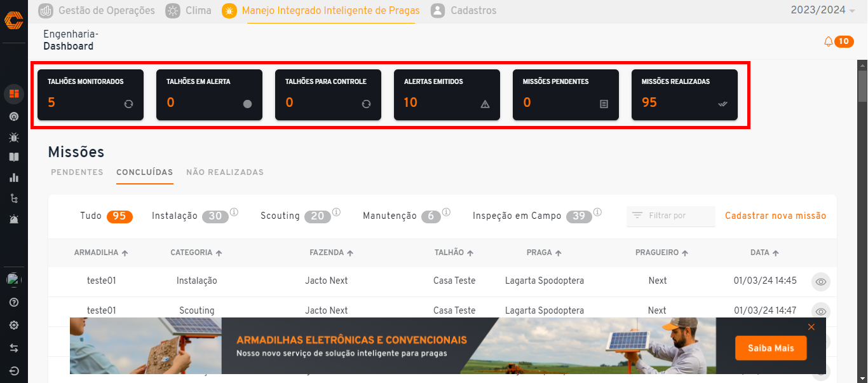
Task: Open the map location icon in sidebar
Action: (14, 116)
